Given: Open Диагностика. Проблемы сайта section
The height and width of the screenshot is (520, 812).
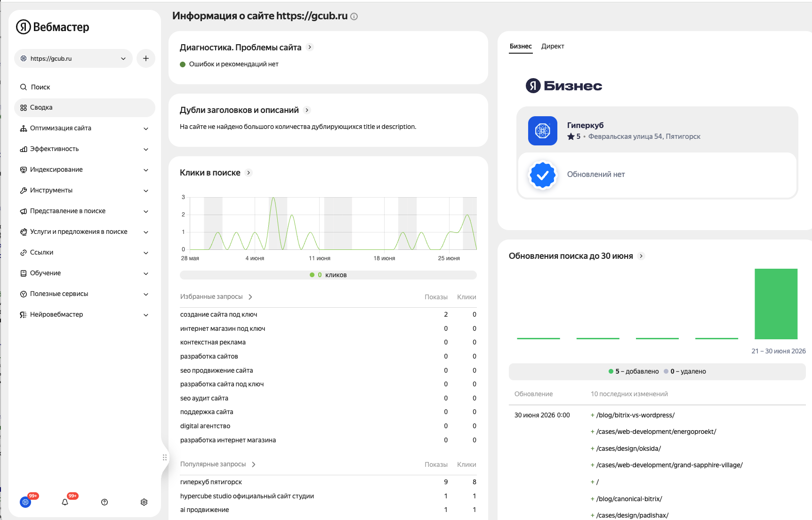Looking at the screenshot, I should (x=241, y=48).
